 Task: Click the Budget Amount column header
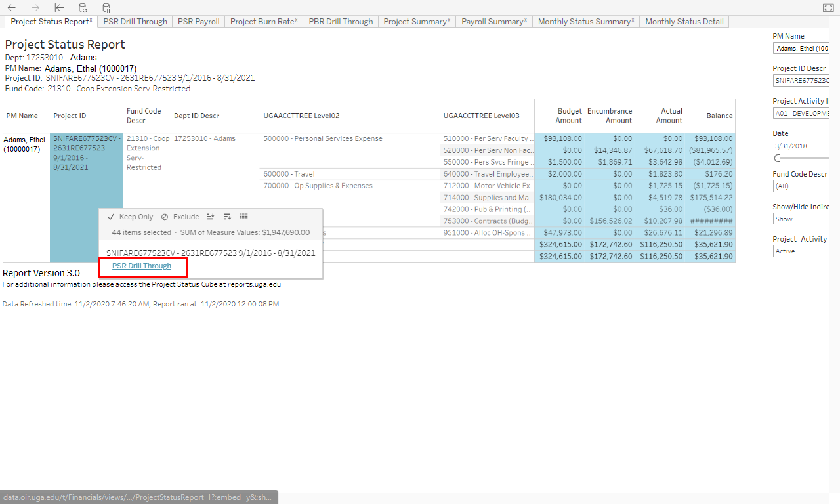click(x=569, y=115)
